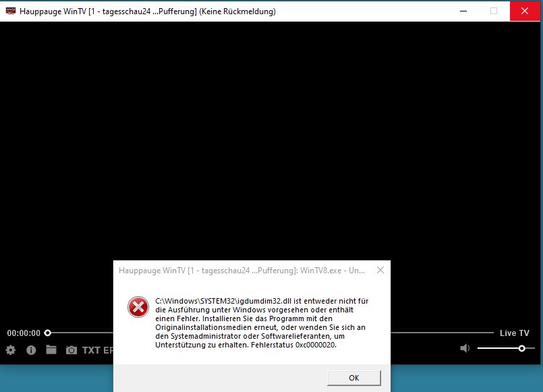Click the 00:00:00 time display
The width and height of the screenshot is (543, 392).
24,333
